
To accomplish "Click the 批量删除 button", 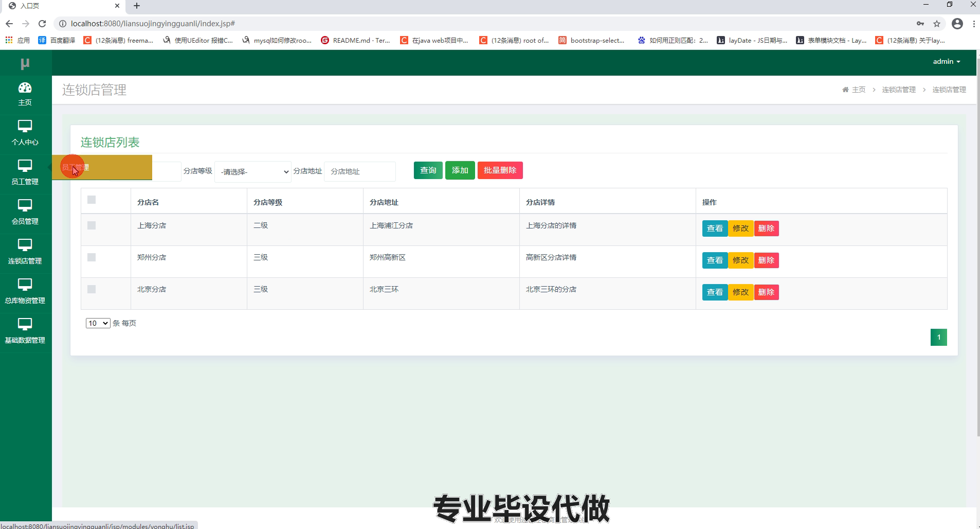I will point(500,170).
